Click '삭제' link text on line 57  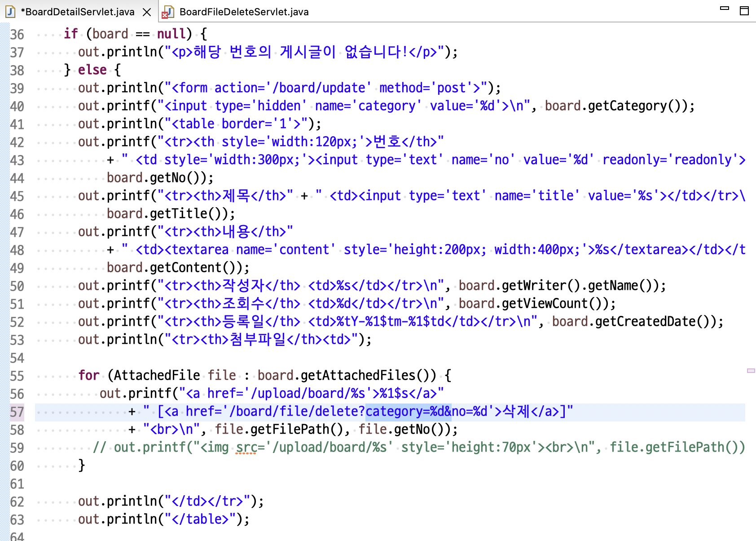point(516,411)
